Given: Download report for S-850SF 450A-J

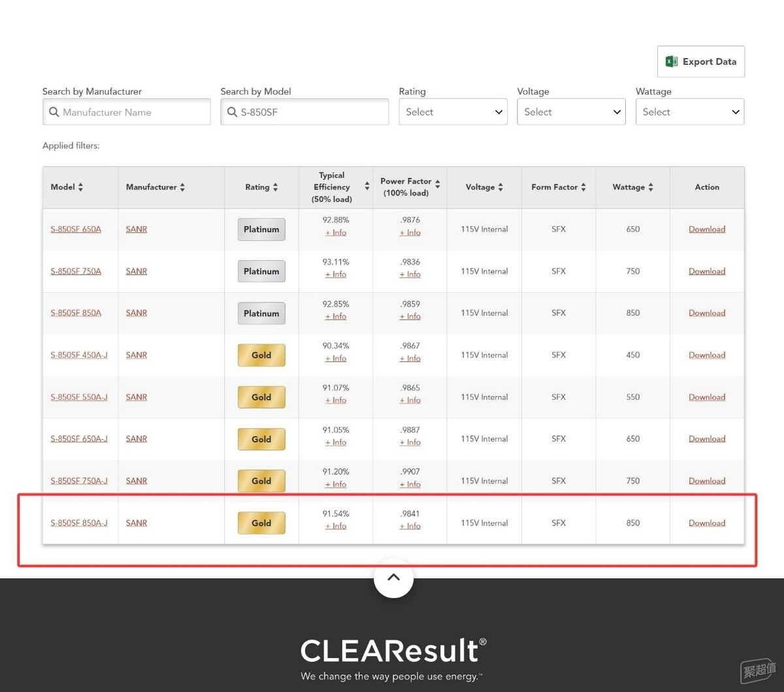Looking at the screenshot, I should (x=707, y=355).
